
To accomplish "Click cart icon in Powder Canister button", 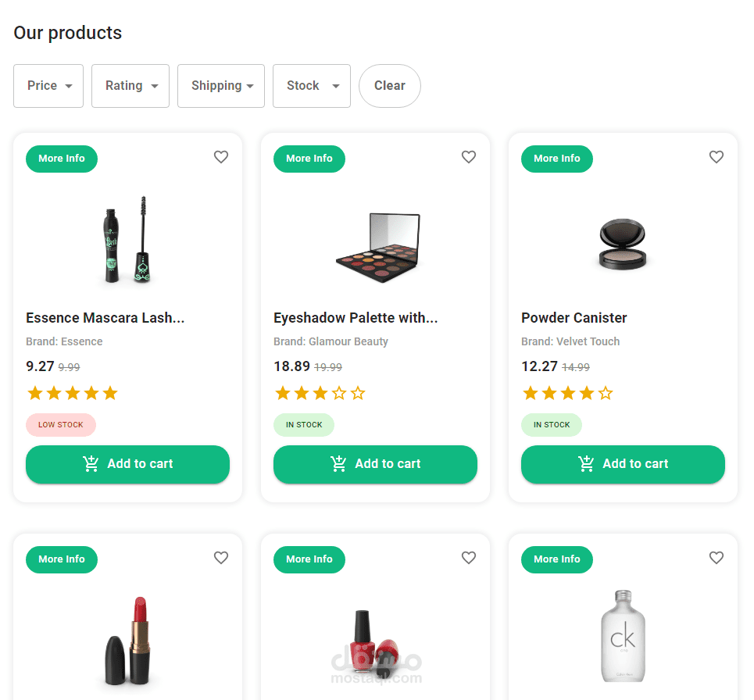I will point(587,464).
